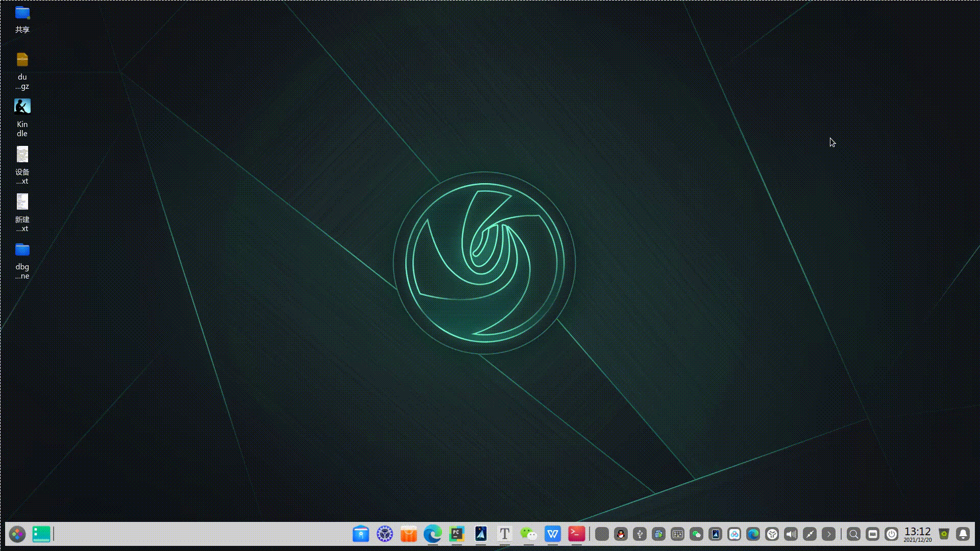This screenshot has width=980, height=551.
Task: Open QQ from the system tray
Action: pyautogui.click(x=621, y=535)
